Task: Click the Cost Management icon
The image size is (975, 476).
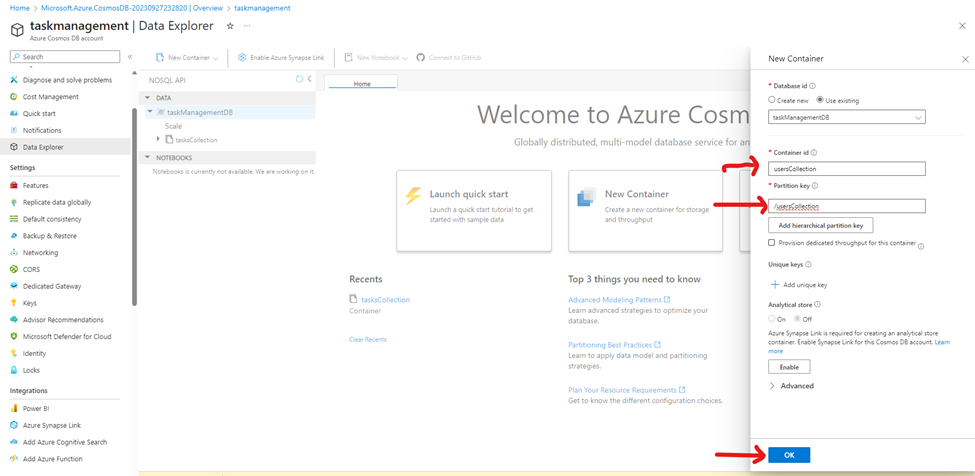Action: [x=14, y=97]
